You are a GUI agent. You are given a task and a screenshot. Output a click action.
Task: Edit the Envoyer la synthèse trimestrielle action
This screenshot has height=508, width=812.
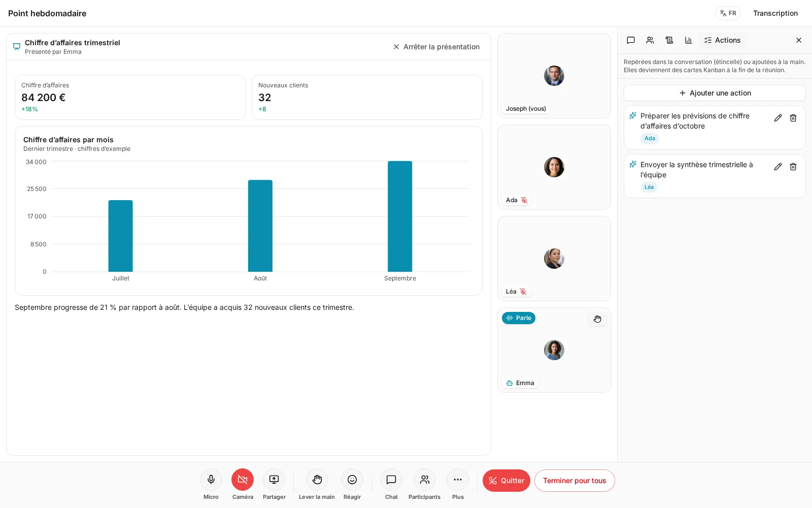[x=778, y=167]
